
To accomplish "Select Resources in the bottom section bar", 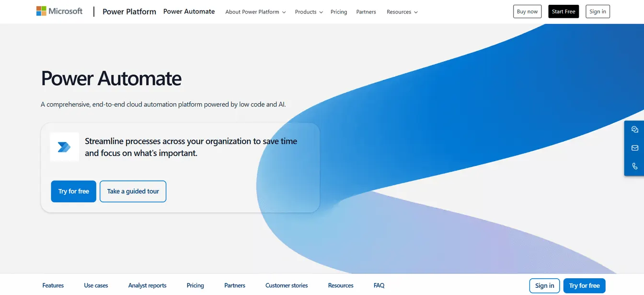I will (x=341, y=285).
